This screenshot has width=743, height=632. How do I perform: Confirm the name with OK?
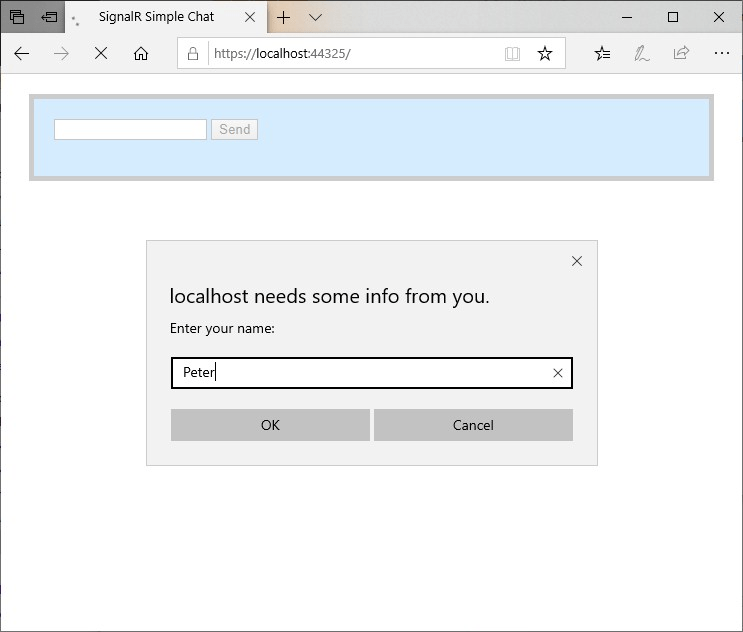click(270, 425)
